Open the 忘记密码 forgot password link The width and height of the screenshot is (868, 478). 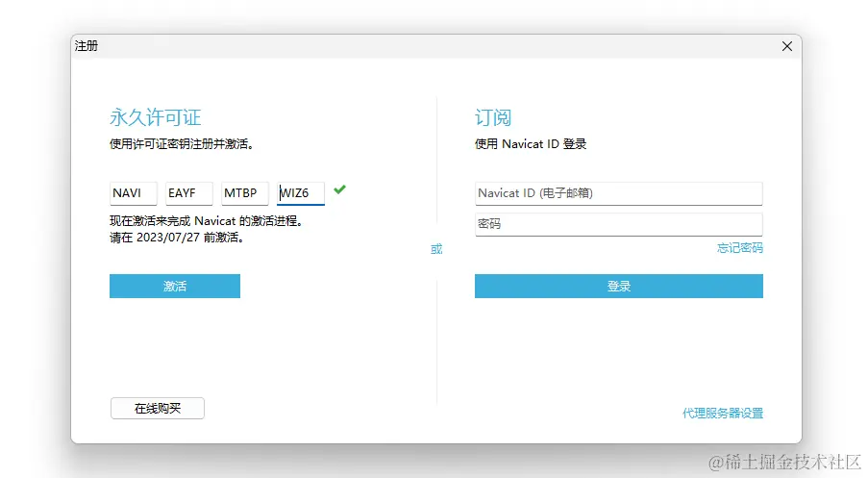coord(739,247)
